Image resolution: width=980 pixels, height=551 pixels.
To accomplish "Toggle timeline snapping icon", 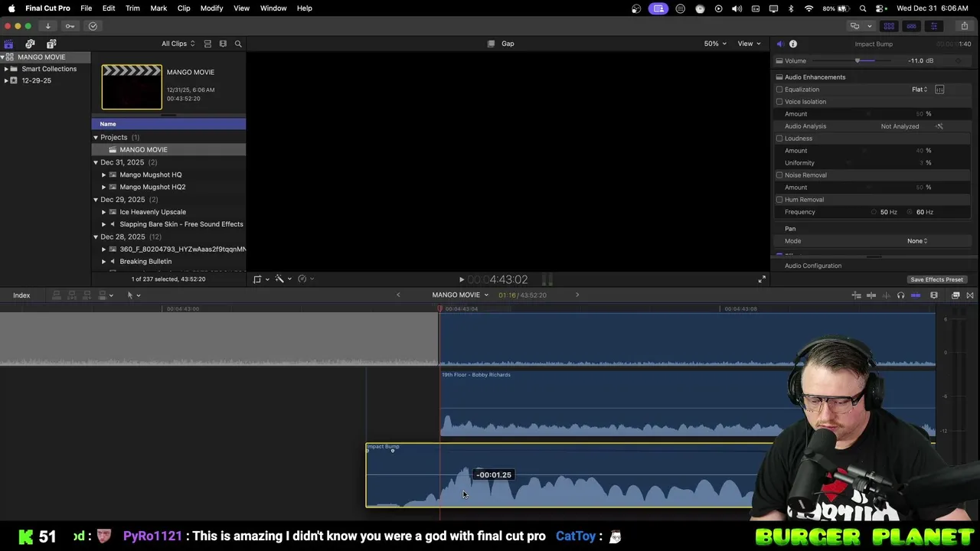I will [916, 295].
